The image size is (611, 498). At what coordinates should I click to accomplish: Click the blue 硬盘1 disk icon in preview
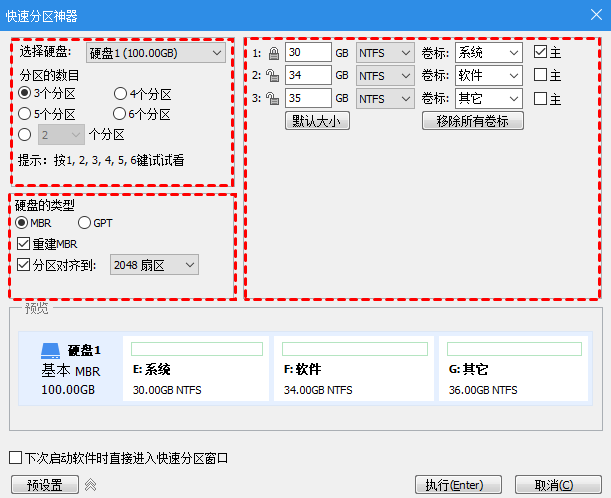click(x=51, y=351)
